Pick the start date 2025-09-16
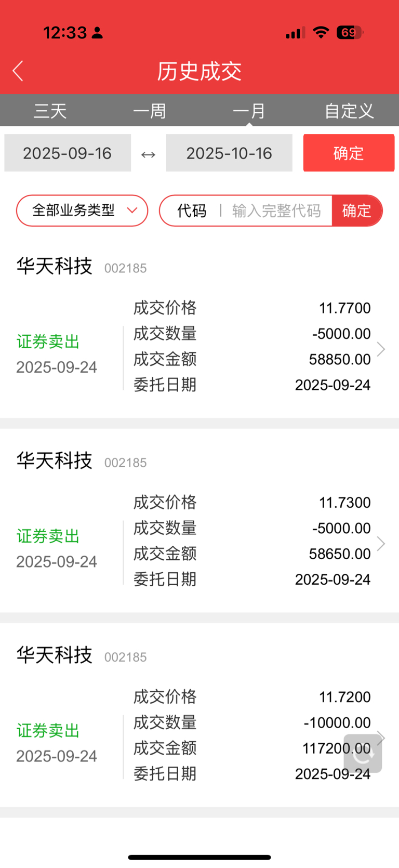This screenshot has width=399, height=868. pyautogui.click(x=68, y=153)
